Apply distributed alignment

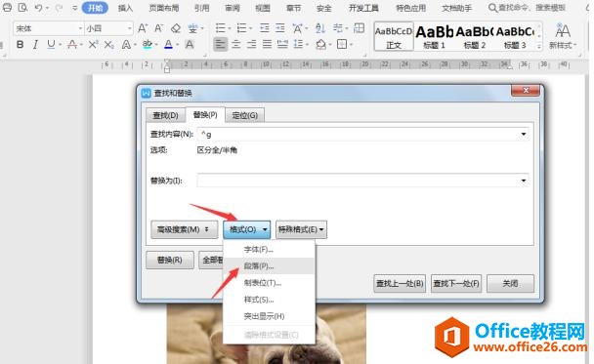[282, 45]
